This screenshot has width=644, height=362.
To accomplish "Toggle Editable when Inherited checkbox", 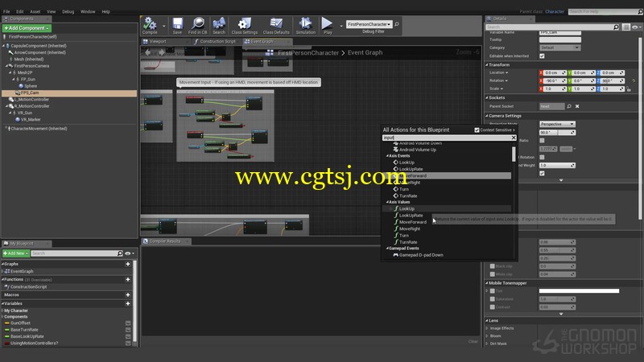I will coord(542,56).
